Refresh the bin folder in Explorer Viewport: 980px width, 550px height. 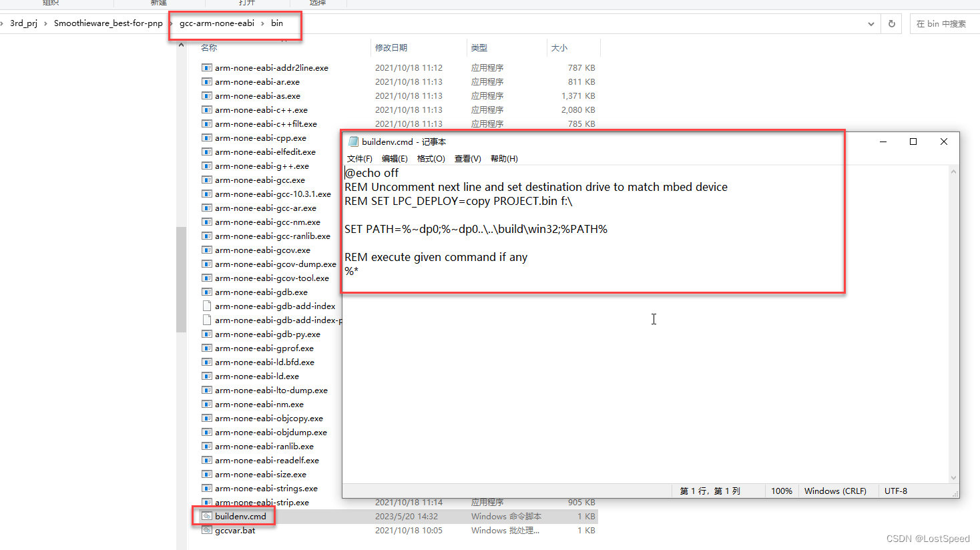point(891,23)
